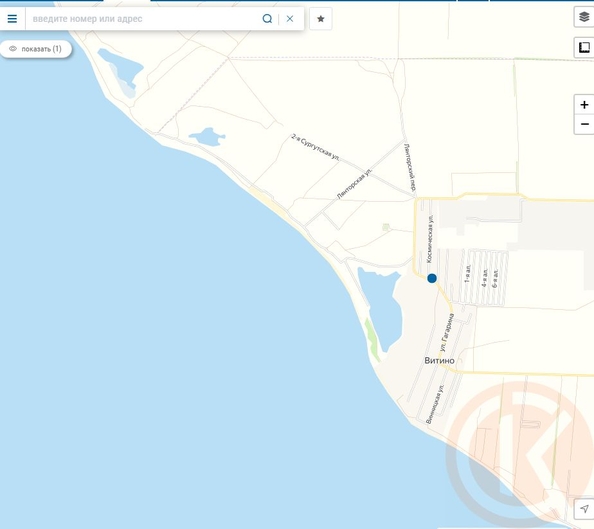This screenshot has width=594, height=529.
Task: Select the area measurement tool
Action: (x=584, y=47)
